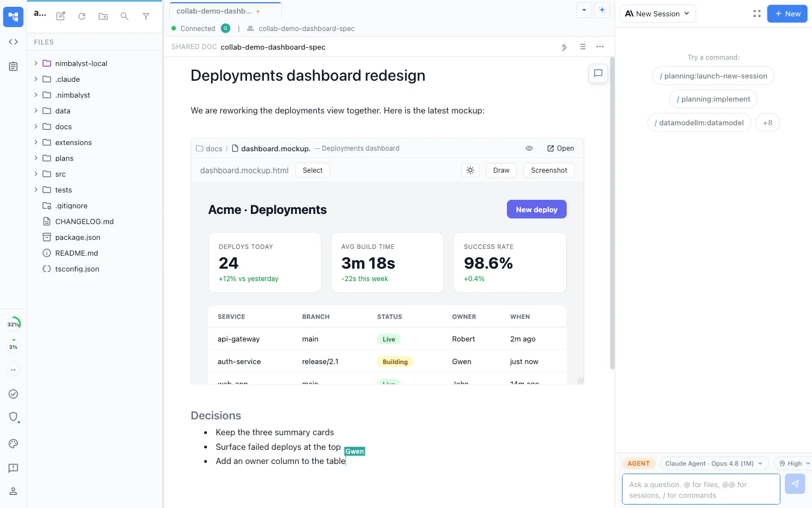Image resolution: width=812 pixels, height=508 pixels.
Task: Click the refresh files icon
Action: click(82, 16)
